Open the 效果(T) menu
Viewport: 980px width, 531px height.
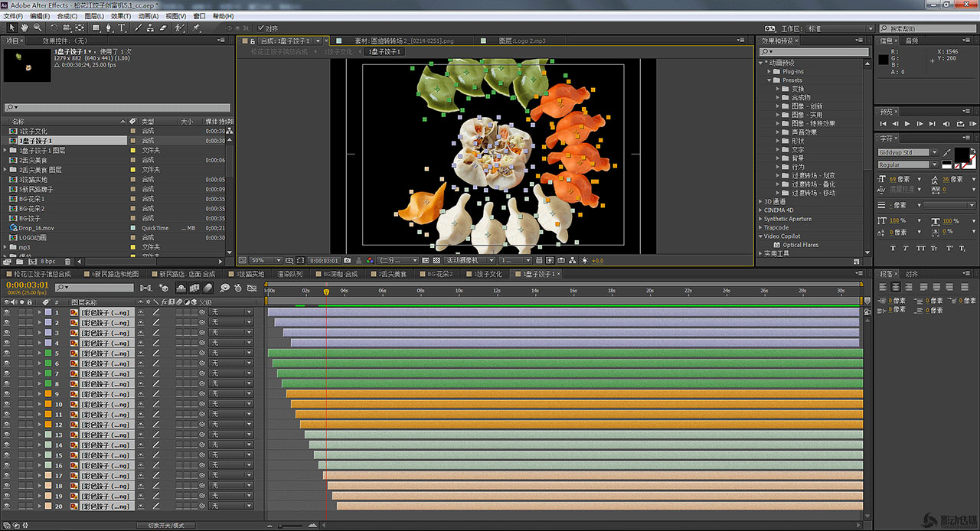pos(120,16)
